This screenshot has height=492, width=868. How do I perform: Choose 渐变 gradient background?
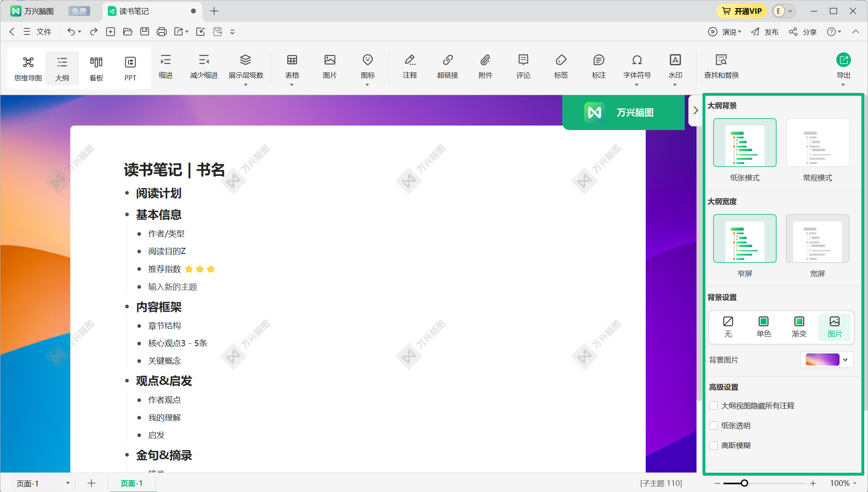point(799,327)
